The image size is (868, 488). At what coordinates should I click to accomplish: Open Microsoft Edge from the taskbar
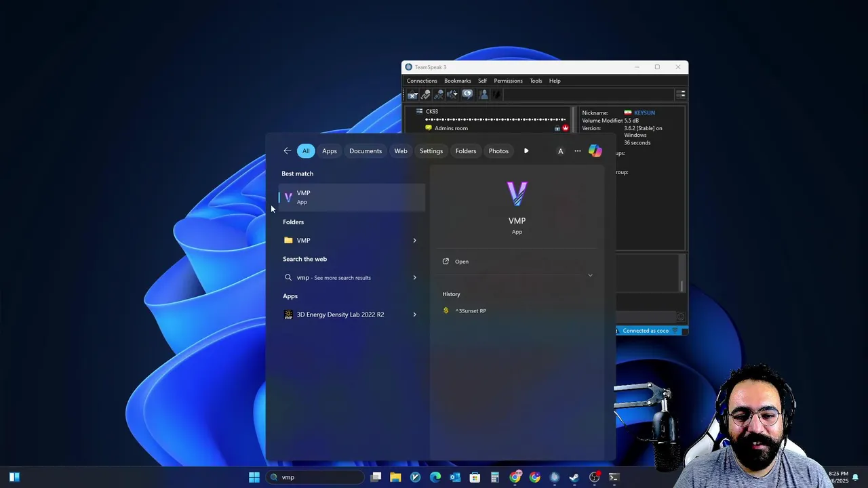[x=435, y=477]
